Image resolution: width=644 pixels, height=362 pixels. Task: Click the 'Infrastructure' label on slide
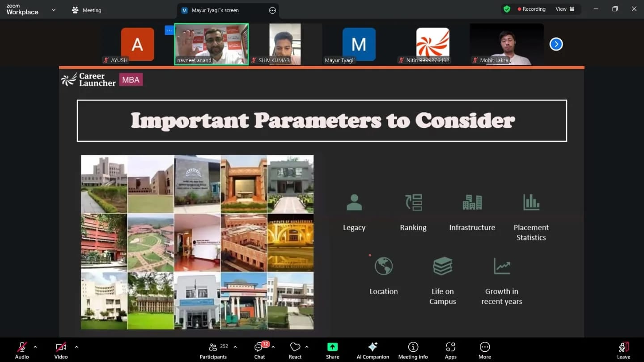[x=472, y=227]
